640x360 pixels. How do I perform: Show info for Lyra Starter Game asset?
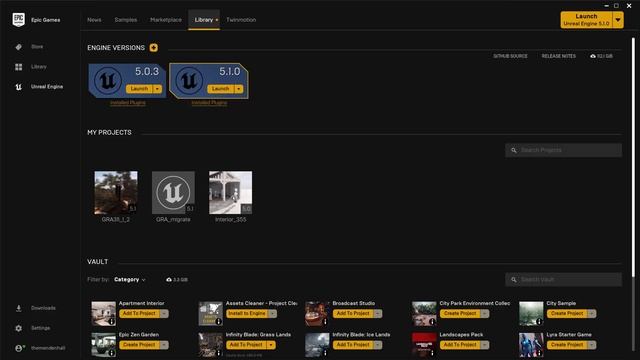click(x=539, y=353)
